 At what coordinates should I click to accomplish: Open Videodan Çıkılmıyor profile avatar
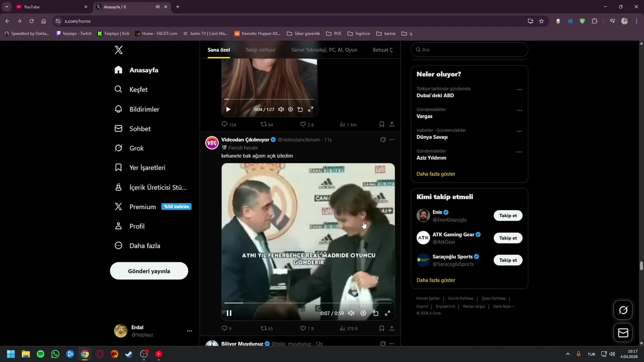pos(212,143)
